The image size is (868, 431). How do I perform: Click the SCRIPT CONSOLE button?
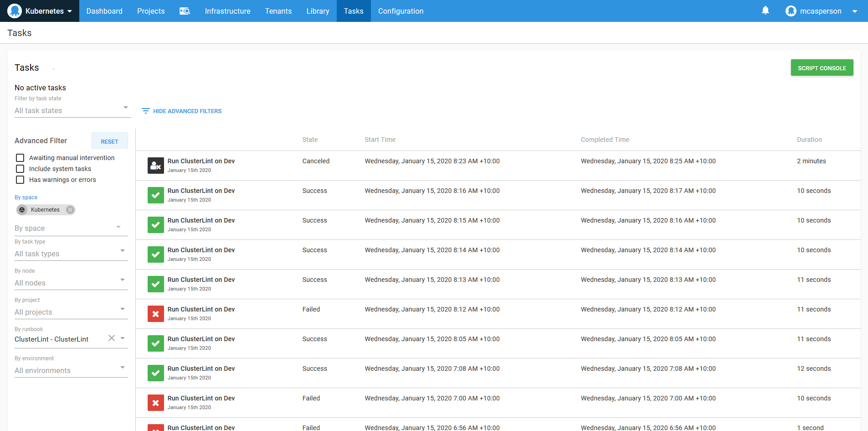pos(822,67)
